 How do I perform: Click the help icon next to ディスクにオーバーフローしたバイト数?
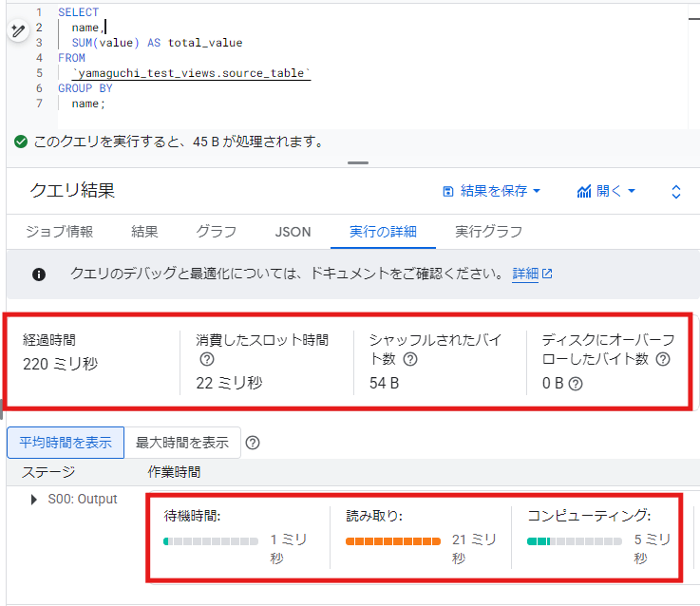[x=663, y=359]
